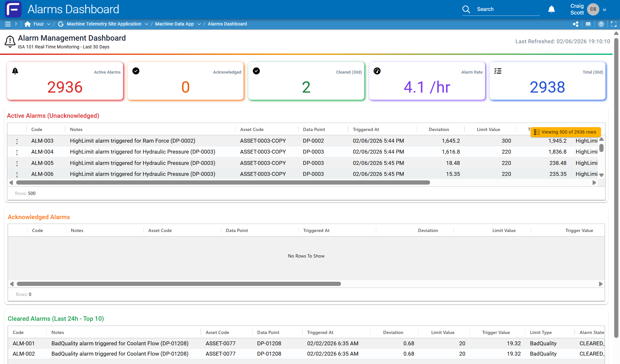Click the Viewing 500 of 2936 rows badge
The width and height of the screenshot is (620, 364).
click(566, 132)
